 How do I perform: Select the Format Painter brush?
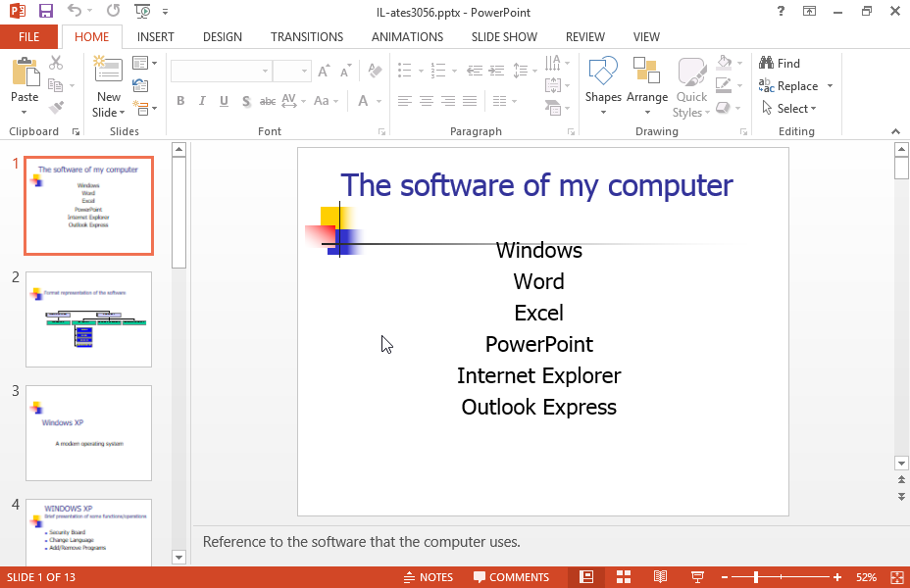pyautogui.click(x=56, y=108)
